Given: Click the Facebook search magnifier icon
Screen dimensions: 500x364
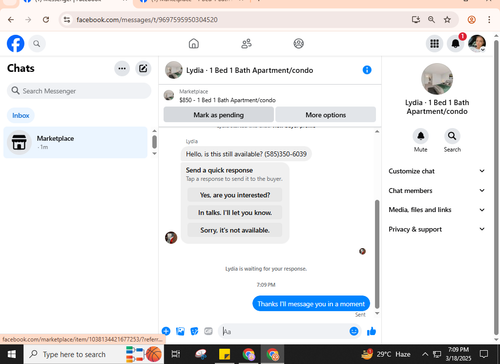Looking at the screenshot, I should pyautogui.click(x=37, y=44).
